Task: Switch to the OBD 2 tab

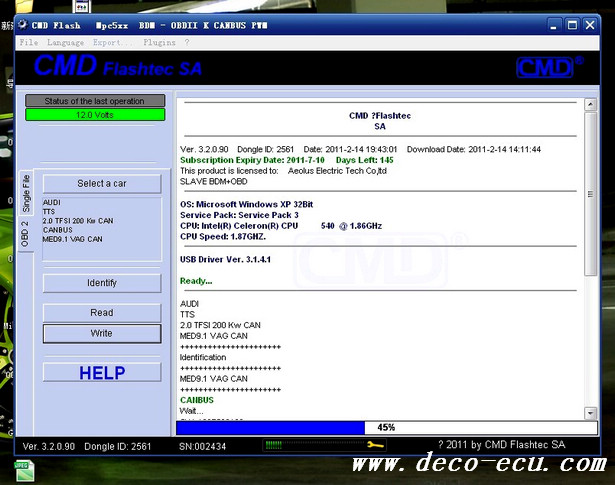Action: click(x=25, y=234)
